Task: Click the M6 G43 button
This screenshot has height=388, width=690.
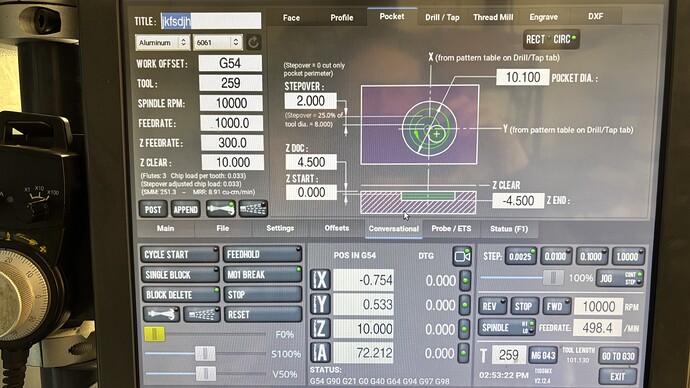Action: point(543,355)
